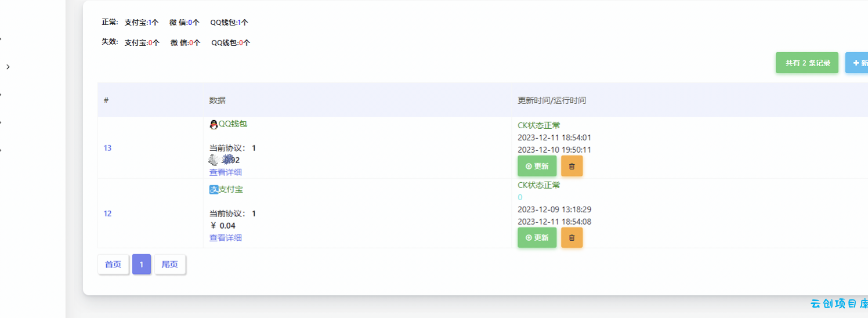
Task: Expand the indented sidebar chevron menu item
Action: click(8, 67)
